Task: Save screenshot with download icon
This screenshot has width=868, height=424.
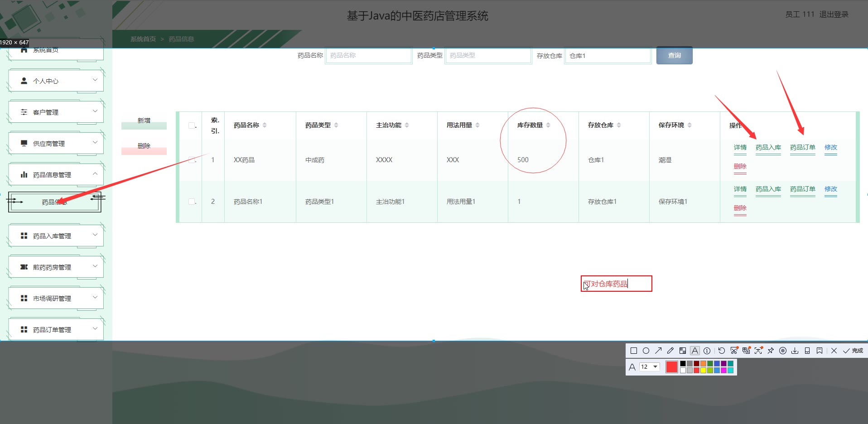Action: 795,351
